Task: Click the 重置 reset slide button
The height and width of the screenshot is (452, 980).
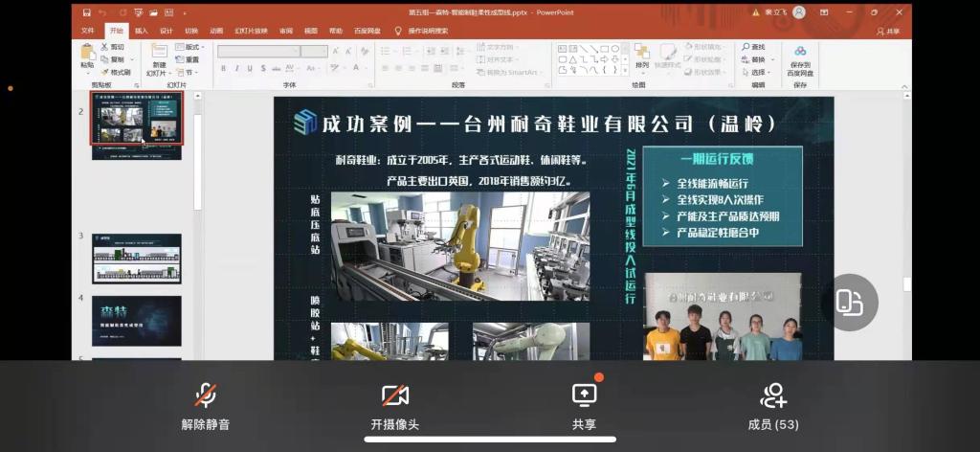Action: click(x=188, y=59)
